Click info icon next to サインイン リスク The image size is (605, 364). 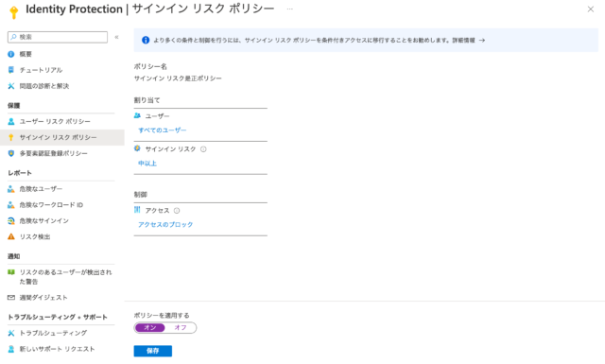pyautogui.click(x=203, y=149)
